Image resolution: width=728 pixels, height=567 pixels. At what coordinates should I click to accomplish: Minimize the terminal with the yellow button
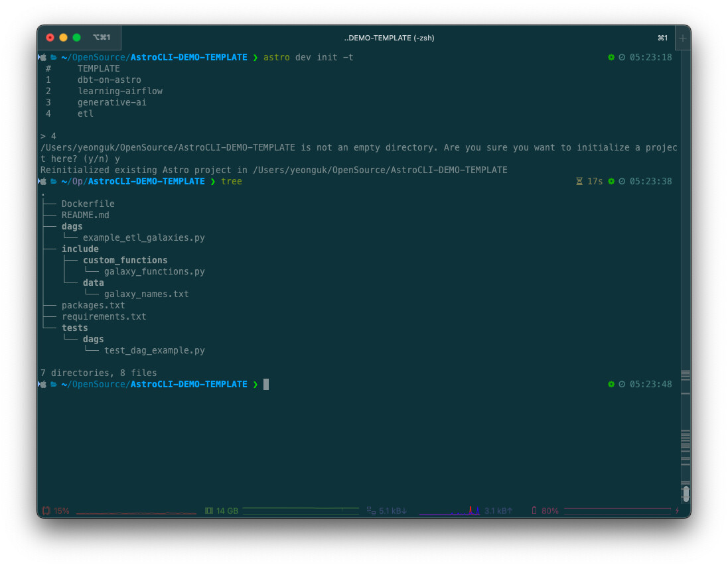coord(64,38)
